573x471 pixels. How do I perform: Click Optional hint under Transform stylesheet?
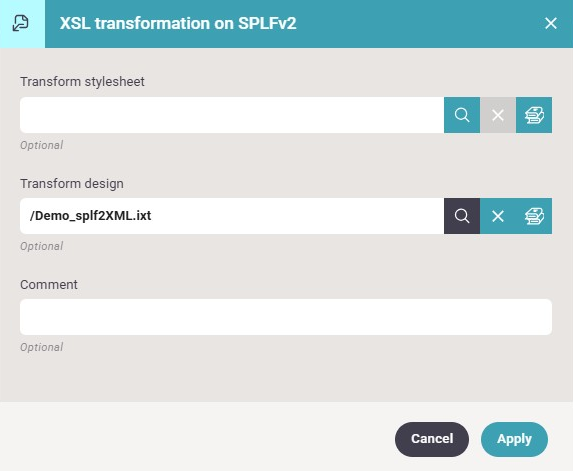pos(42,145)
